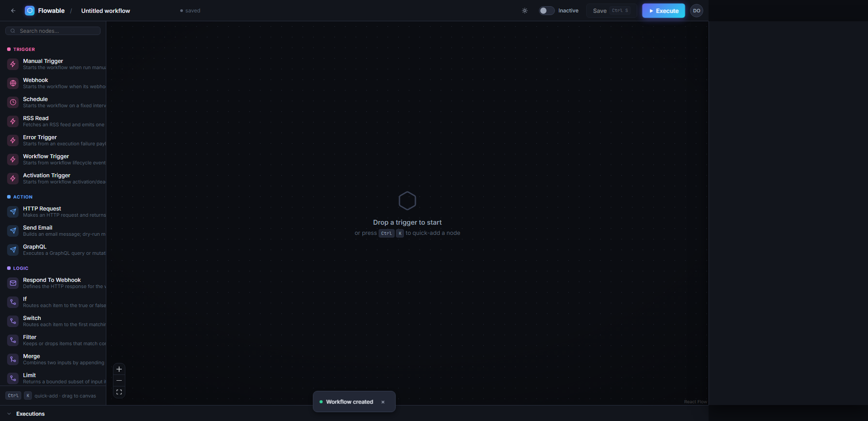Select the Respond To Webhook envelope icon
Viewport: 868px width, 421px height.
13,283
